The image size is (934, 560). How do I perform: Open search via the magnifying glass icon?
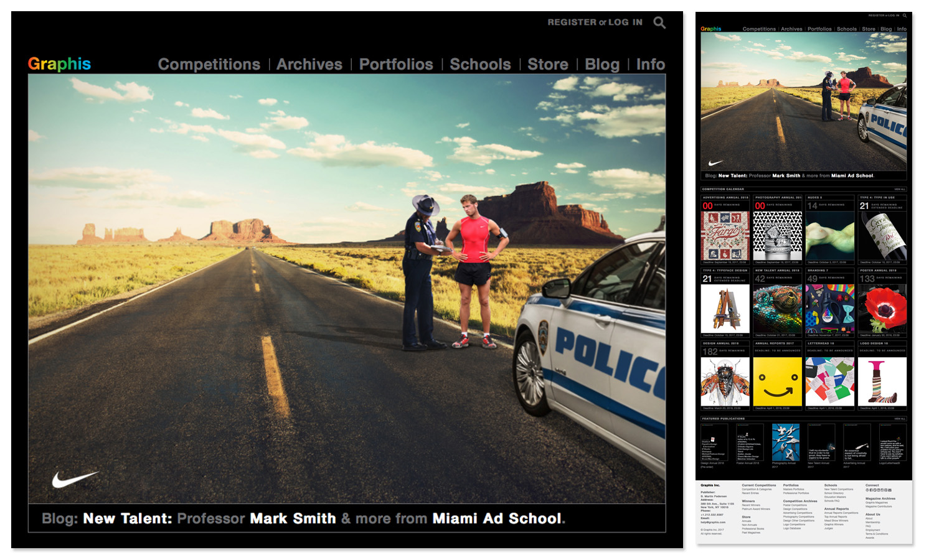click(658, 22)
